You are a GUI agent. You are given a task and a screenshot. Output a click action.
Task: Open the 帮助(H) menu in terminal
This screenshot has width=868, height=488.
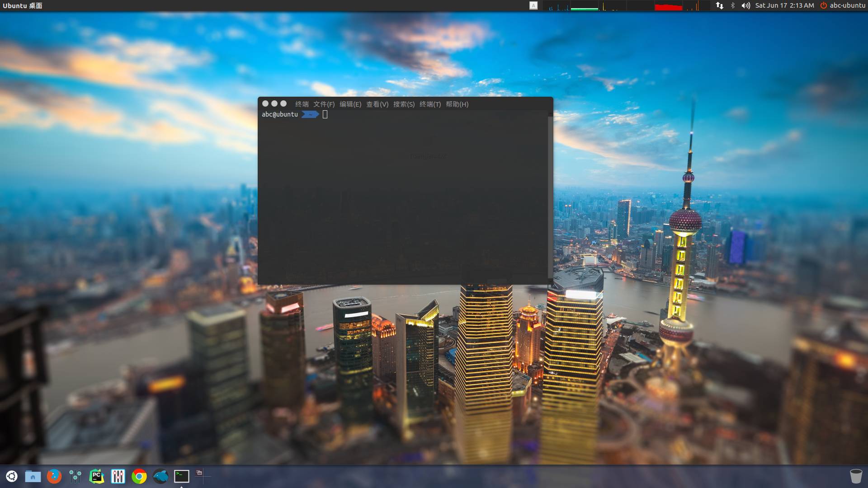pyautogui.click(x=457, y=104)
